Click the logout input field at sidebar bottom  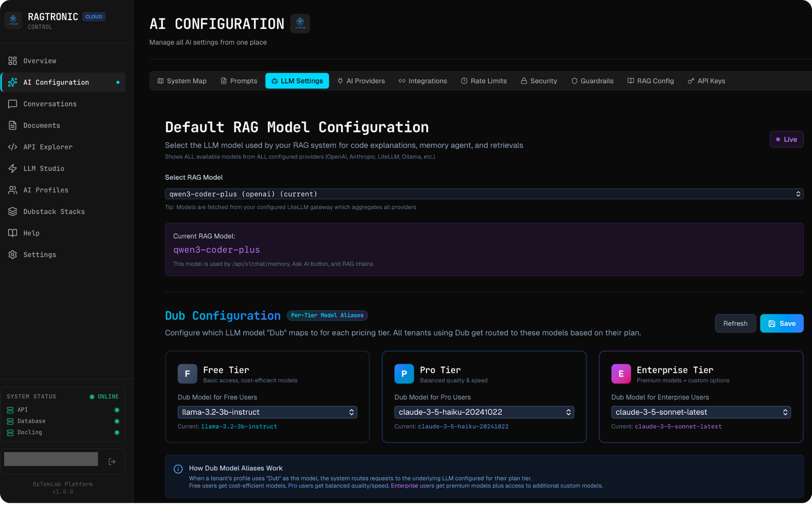pyautogui.click(x=51, y=459)
